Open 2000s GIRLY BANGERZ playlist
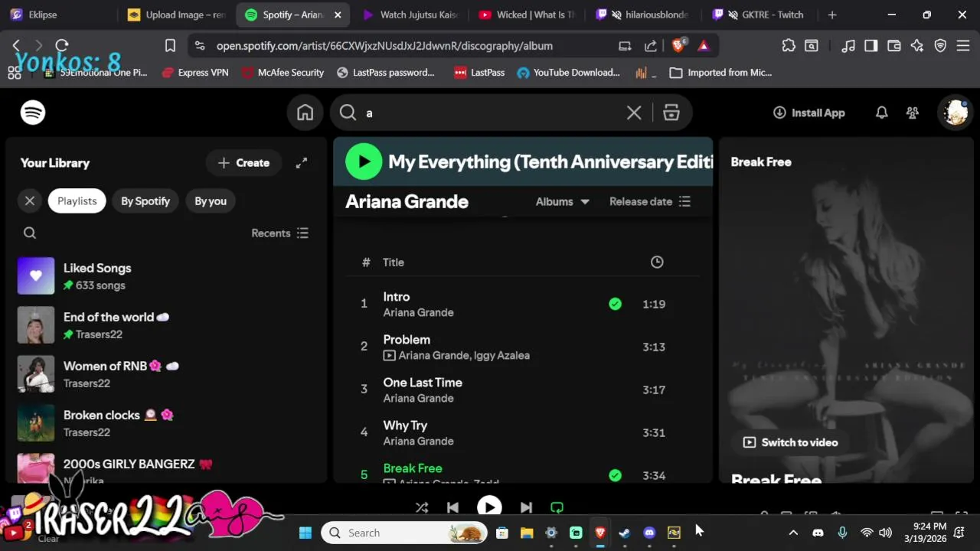 pos(165,469)
